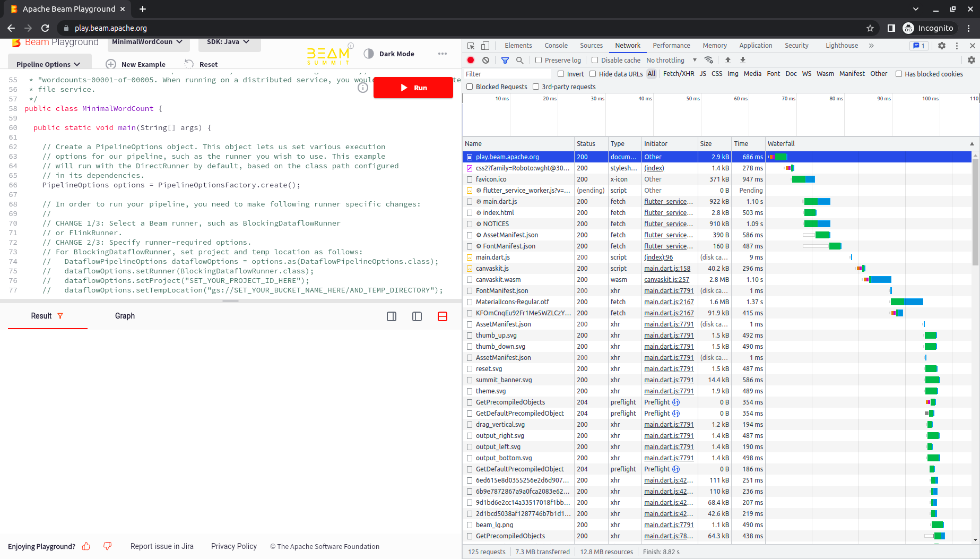This screenshot has width=980, height=559.
Task: Enable the Disable cache checkbox
Action: [x=594, y=60]
